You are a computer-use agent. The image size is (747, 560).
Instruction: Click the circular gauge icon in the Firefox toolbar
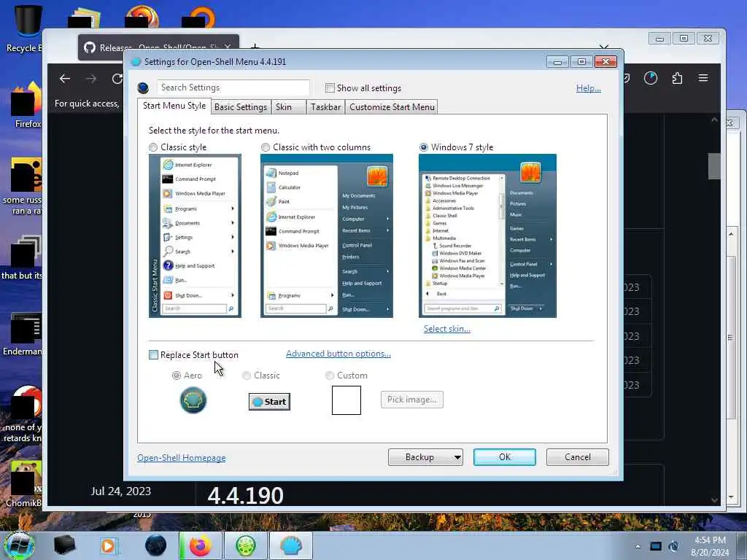coord(651,78)
